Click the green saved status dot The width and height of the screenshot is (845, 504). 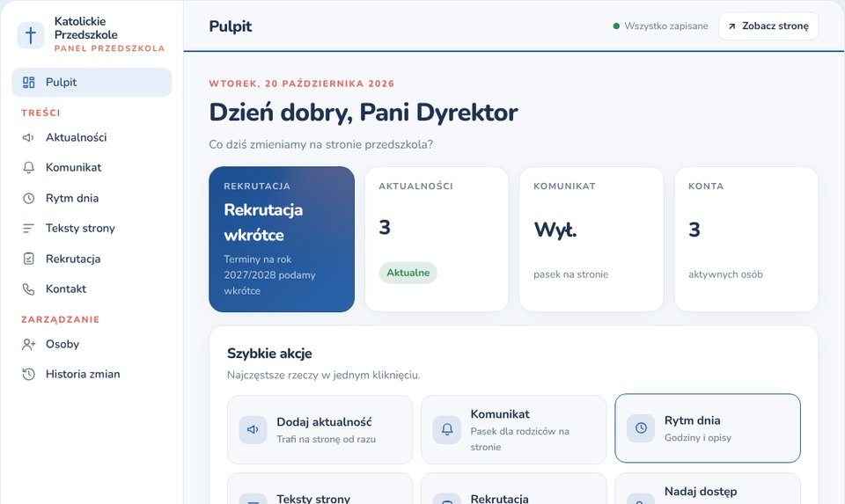point(616,26)
